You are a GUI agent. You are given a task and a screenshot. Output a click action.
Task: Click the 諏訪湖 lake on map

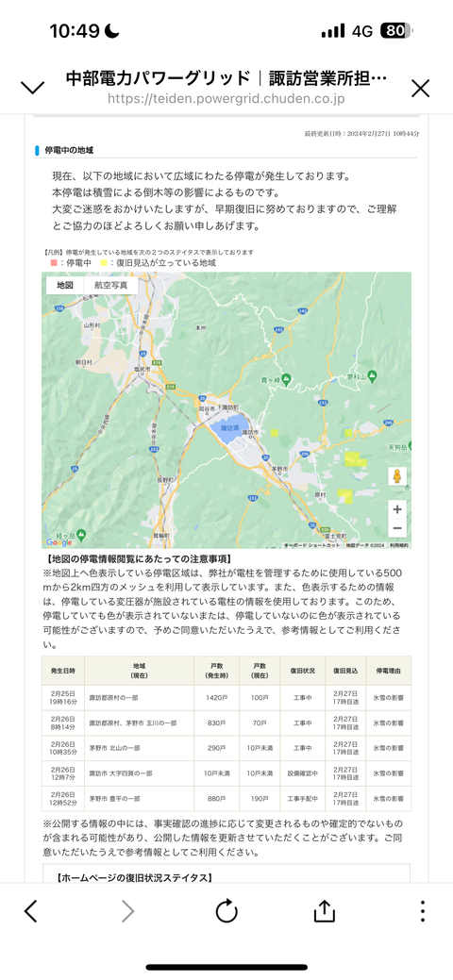click(226, 431)
